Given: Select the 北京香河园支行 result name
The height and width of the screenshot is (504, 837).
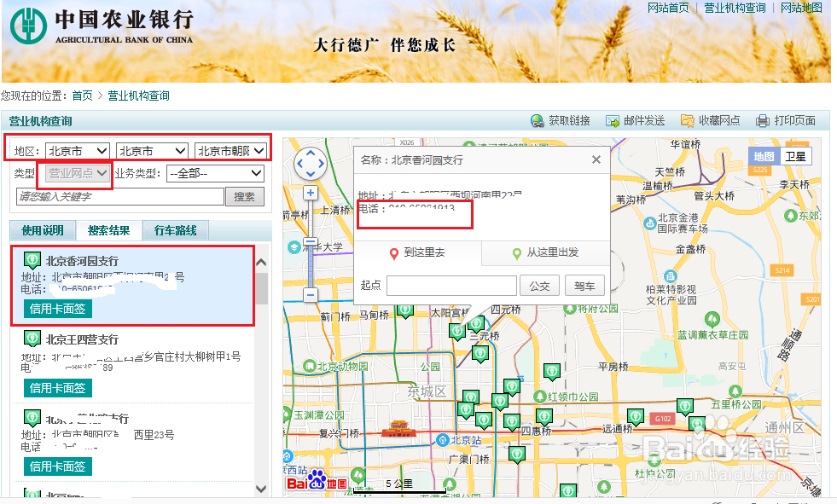Looking at the screenshot, I should click(82, 261).
